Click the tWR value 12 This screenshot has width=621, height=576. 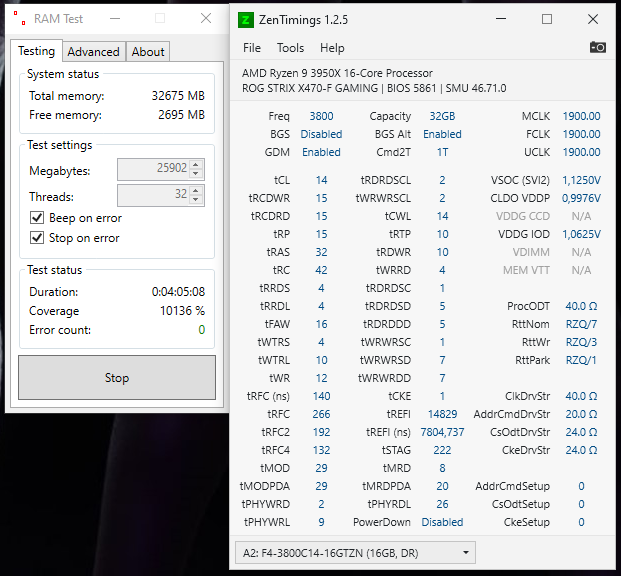321,378
